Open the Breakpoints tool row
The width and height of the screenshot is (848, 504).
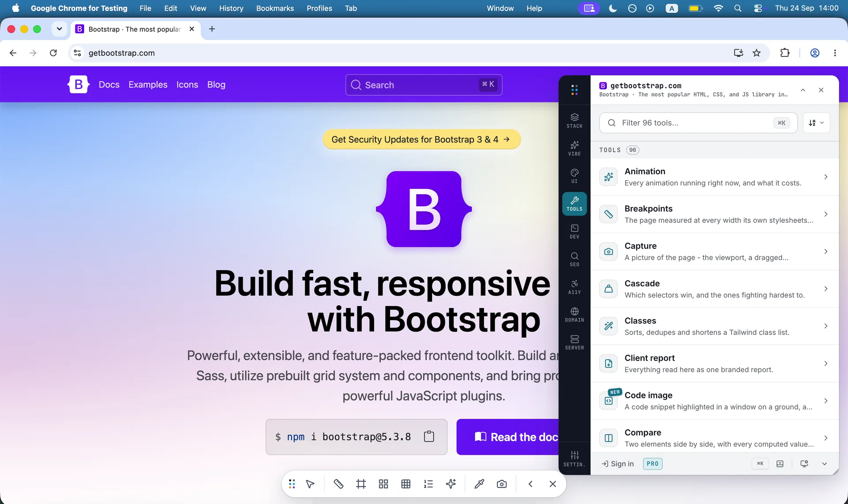click(715, 214)
